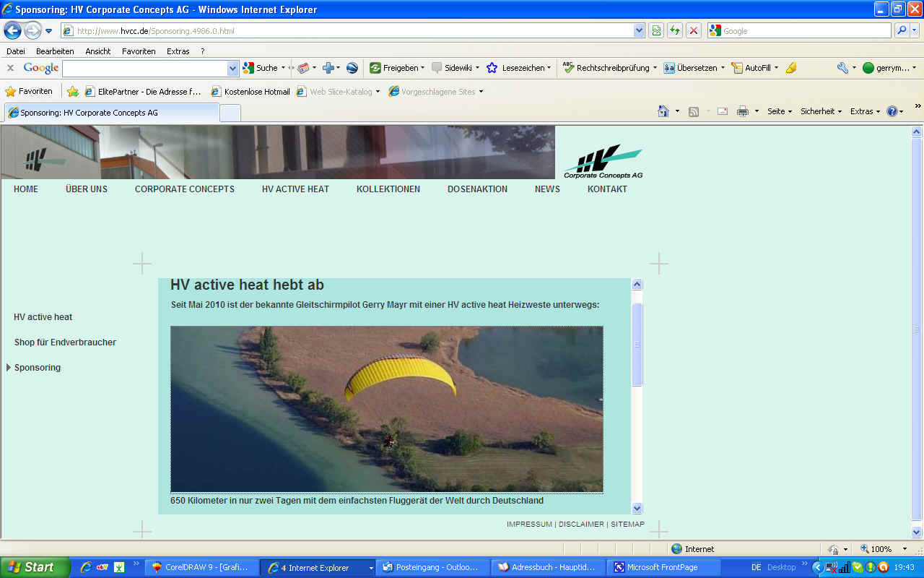Open KOLLEKTIONEN navigation link
This screenshot has width=924, height=578.
pos(388,189)
